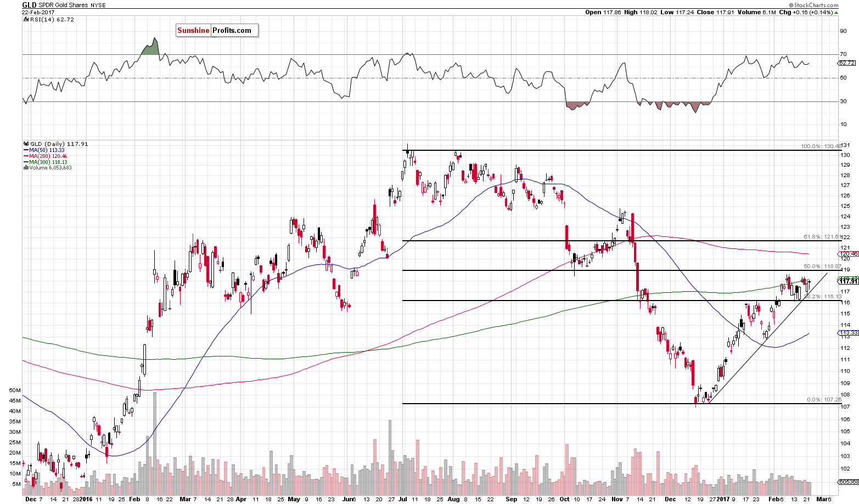Click the 'MA(200) 120.46' legend entry
859x504 pixels.
[48, 156]
